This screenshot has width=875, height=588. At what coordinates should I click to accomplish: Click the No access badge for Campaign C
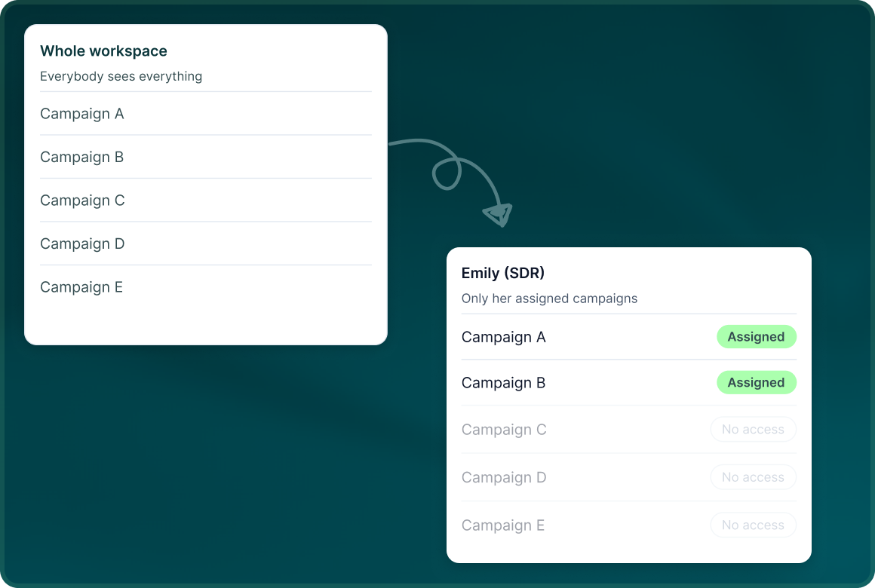pos(754,430)
